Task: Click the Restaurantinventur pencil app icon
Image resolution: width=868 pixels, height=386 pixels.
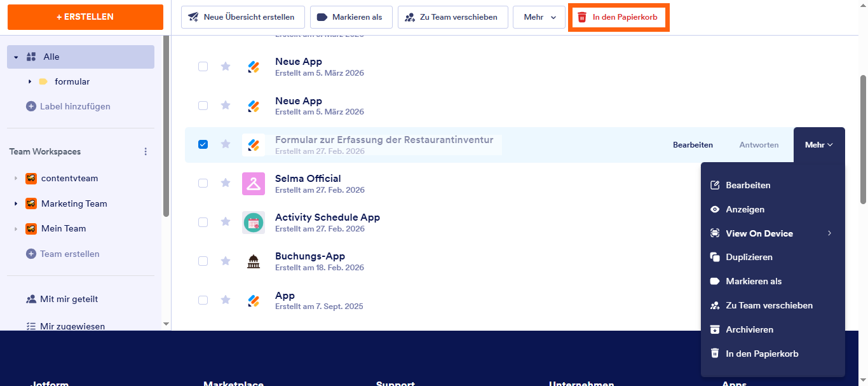Action: [x=254, y=145]
